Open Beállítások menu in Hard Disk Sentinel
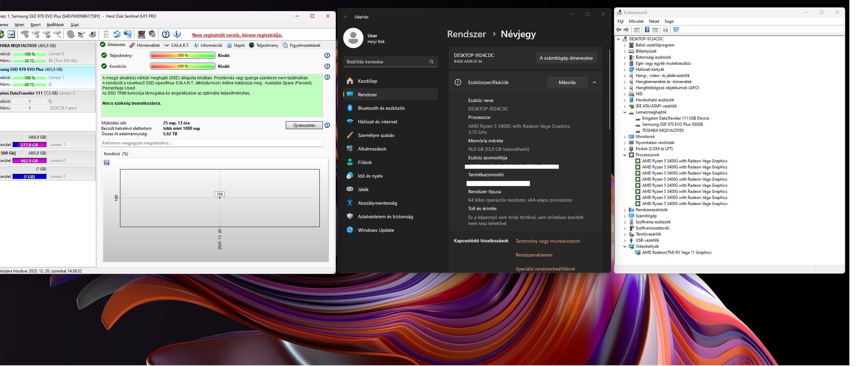The image size is (868, 366). [55, 25]
